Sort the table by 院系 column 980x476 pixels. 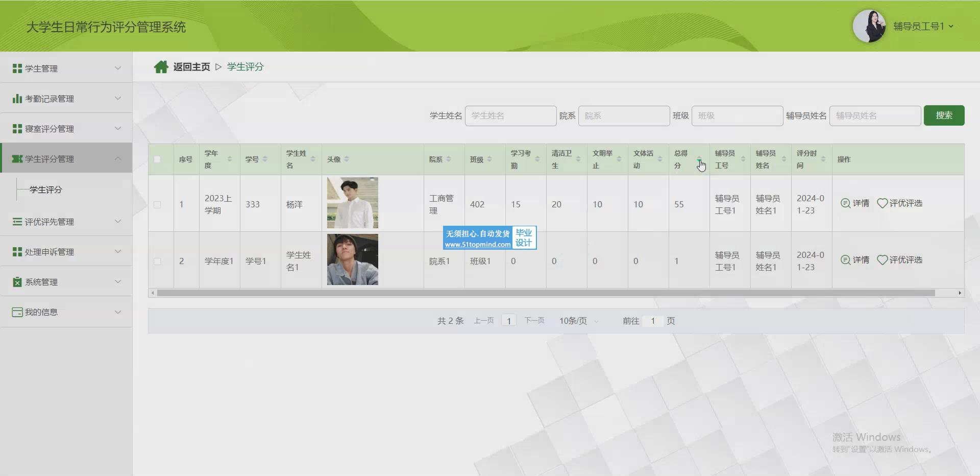point(449,159)
